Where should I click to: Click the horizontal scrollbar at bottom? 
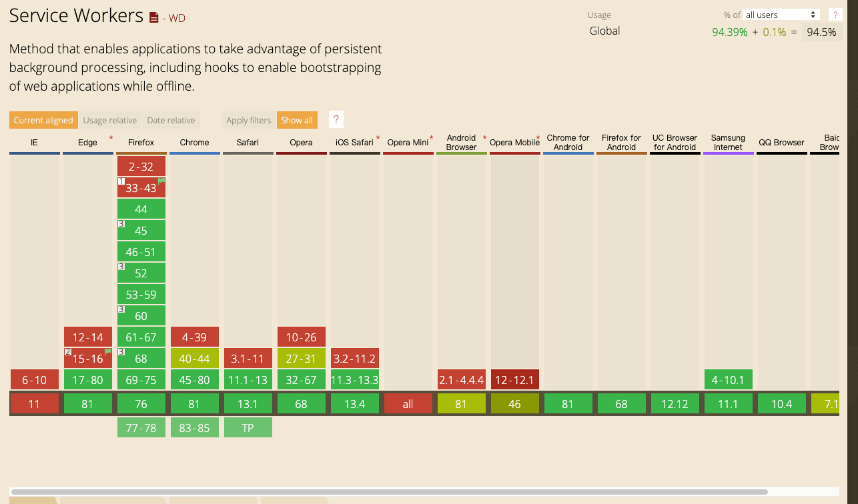pyautogui.click(x=390, y=492)
